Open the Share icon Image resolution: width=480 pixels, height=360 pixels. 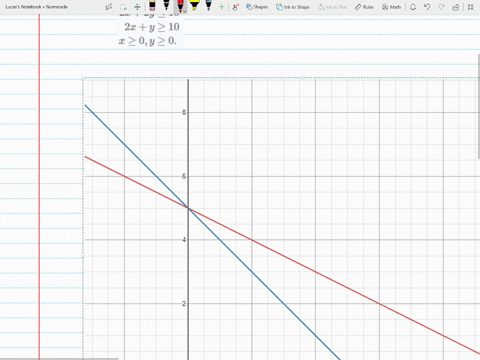(456, 7)
